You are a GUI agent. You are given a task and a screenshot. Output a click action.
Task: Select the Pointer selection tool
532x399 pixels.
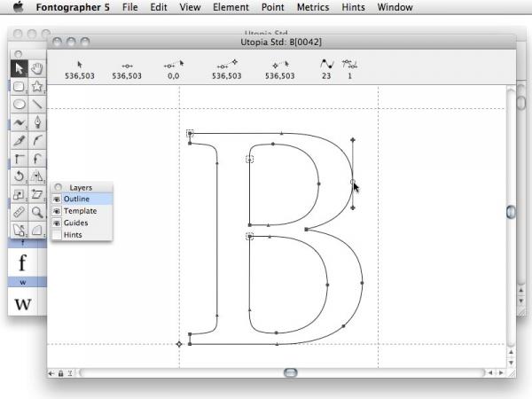20,68
